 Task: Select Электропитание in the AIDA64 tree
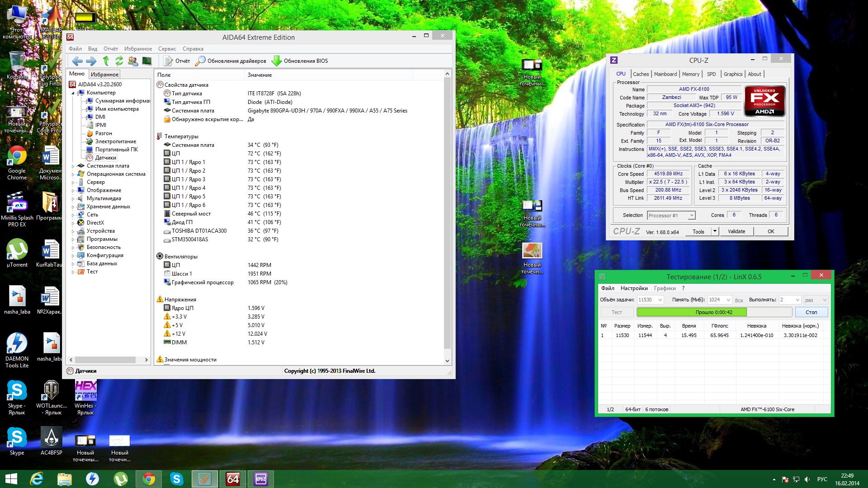pos(115,141)
